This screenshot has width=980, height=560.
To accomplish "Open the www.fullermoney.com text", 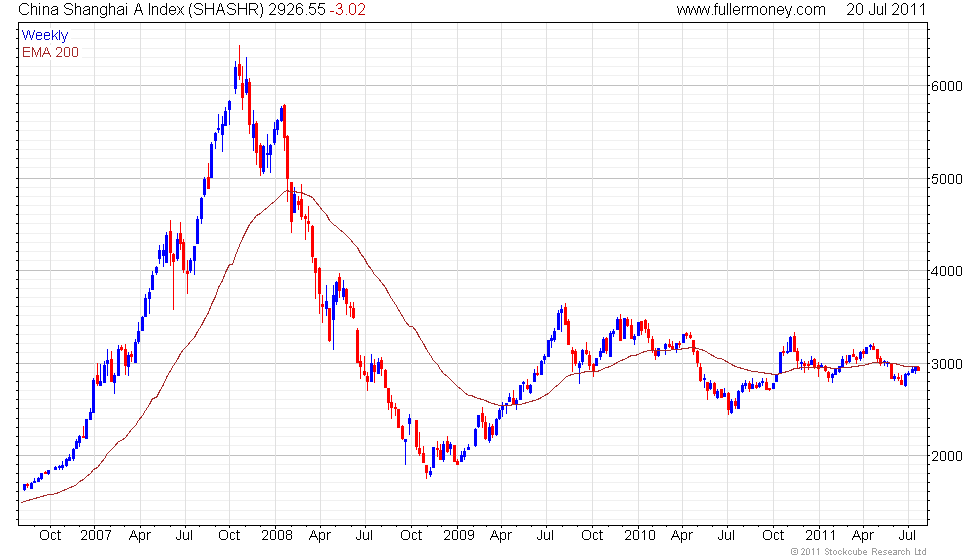I will click(x=751, y=9).
